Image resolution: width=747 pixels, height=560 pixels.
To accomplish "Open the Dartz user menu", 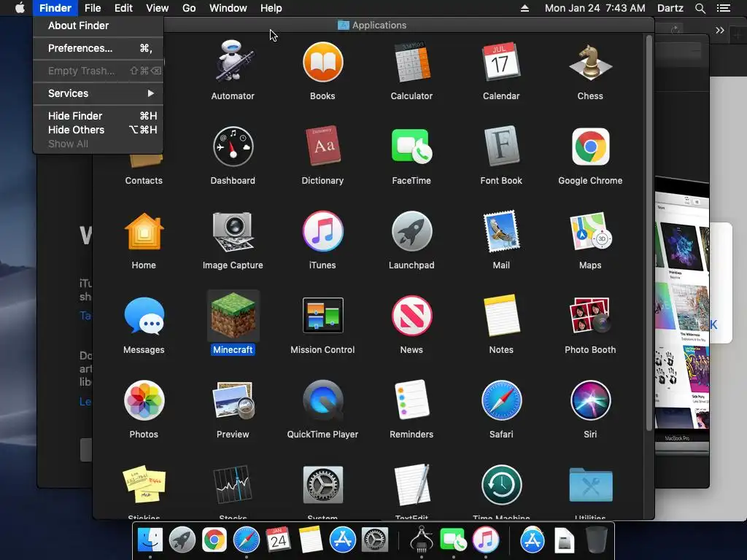I will coord(670,8).
